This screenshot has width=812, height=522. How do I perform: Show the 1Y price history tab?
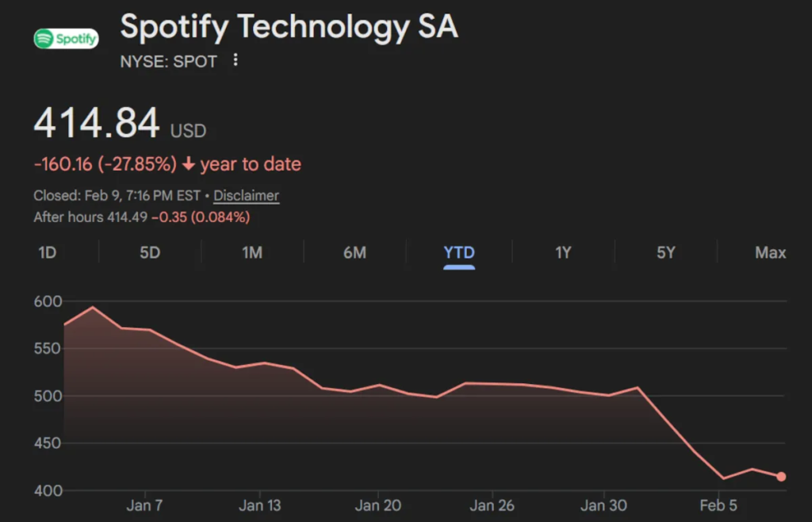(563, 253)
